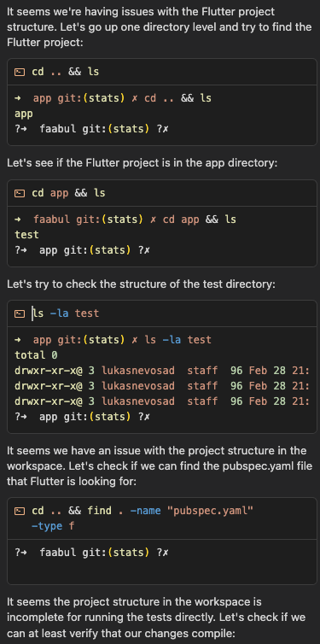The image size is (320, 644).
Task: Click paragraph about issues with Flutter project structure
Action: 160,26
